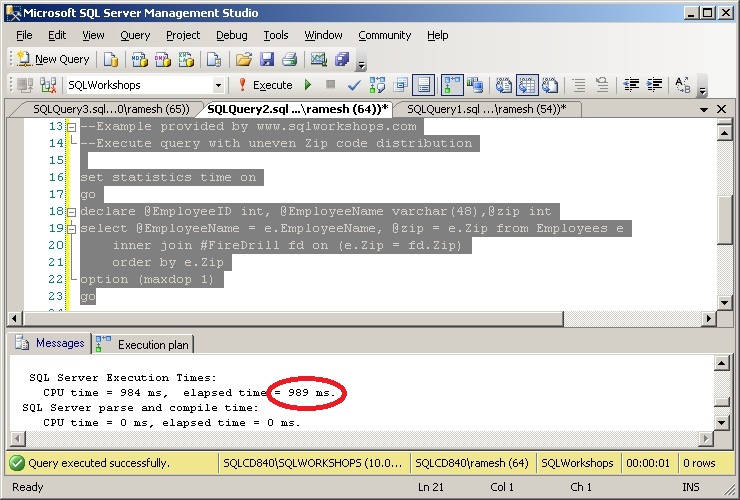740x500 pixels.
Task: Click the editor's horizontal scrollbar thumb
Action: 293,319
